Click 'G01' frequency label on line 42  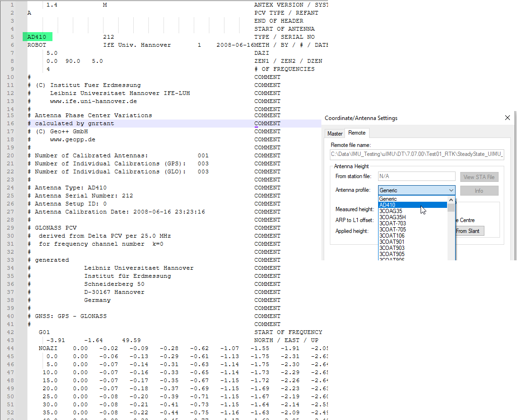coord(44,332)
